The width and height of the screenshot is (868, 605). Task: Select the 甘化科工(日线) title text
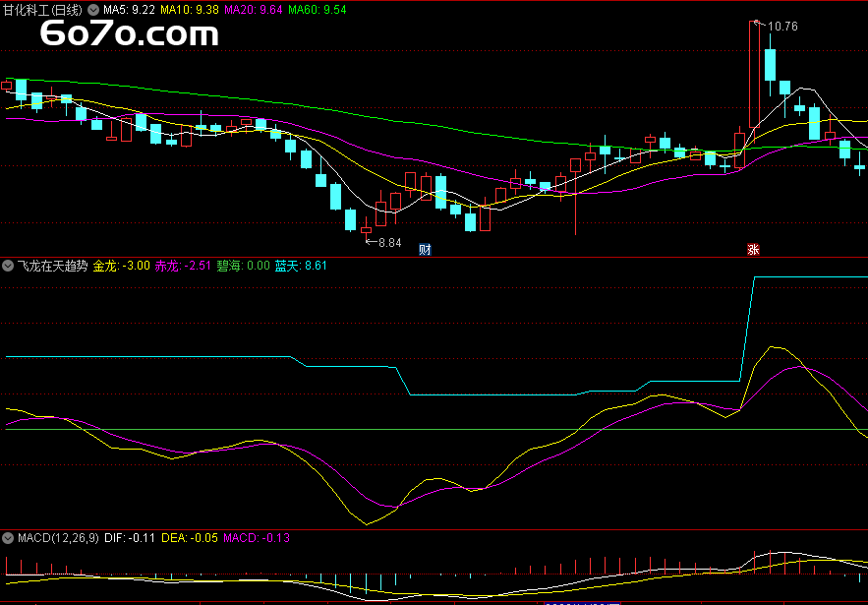point(42,10)
